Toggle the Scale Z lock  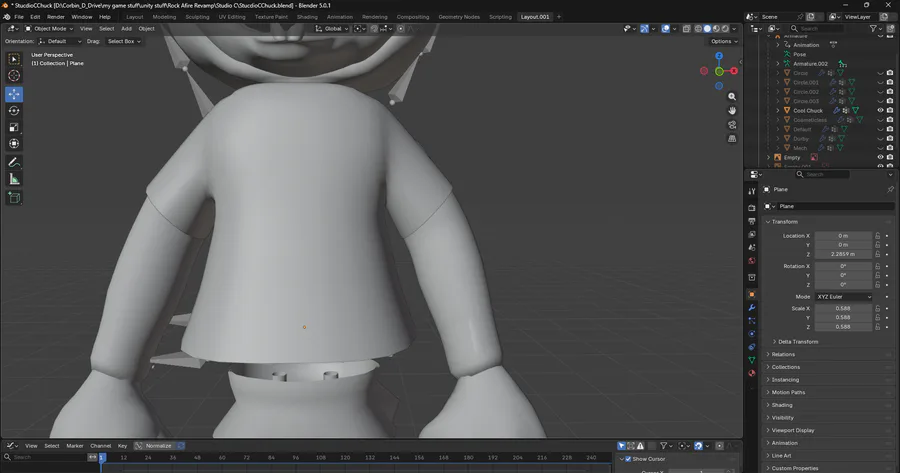pyautogui.click(x=878, y=327)
